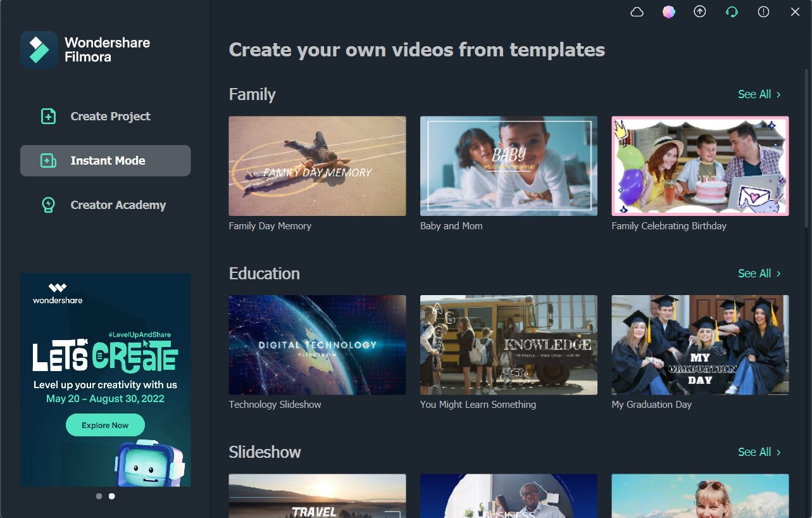Image resolution: width=812 pixels, height=518 pixels.
Task: Click the Technology Slideshow caption text
Action: (x=275, y=405)
